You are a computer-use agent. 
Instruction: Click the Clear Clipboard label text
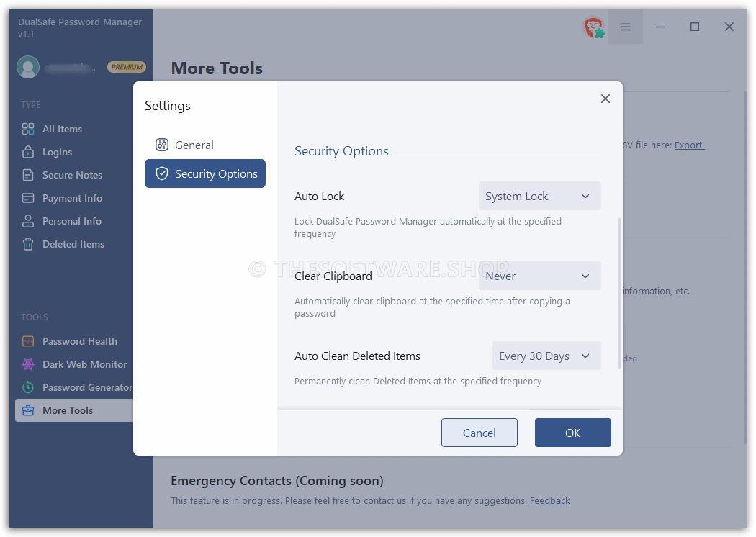coord(333,276)
